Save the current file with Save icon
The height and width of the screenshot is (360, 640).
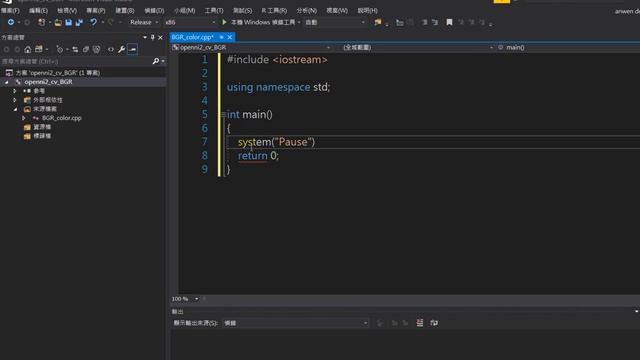68,22
